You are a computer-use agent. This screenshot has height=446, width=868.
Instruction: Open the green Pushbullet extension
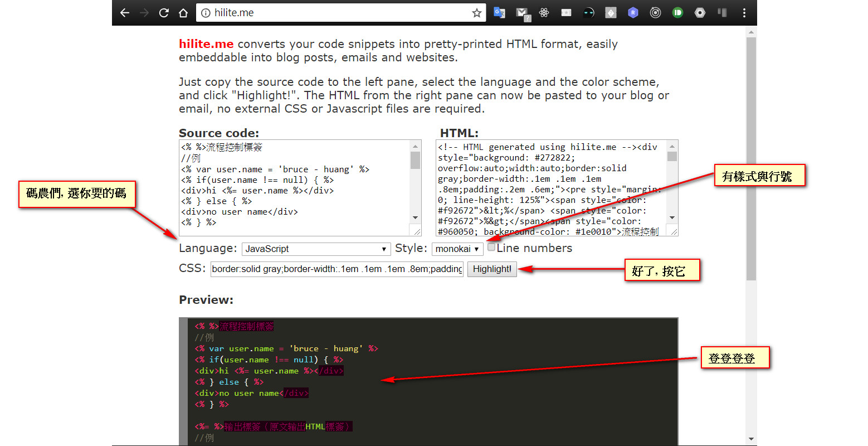[677, 13]
